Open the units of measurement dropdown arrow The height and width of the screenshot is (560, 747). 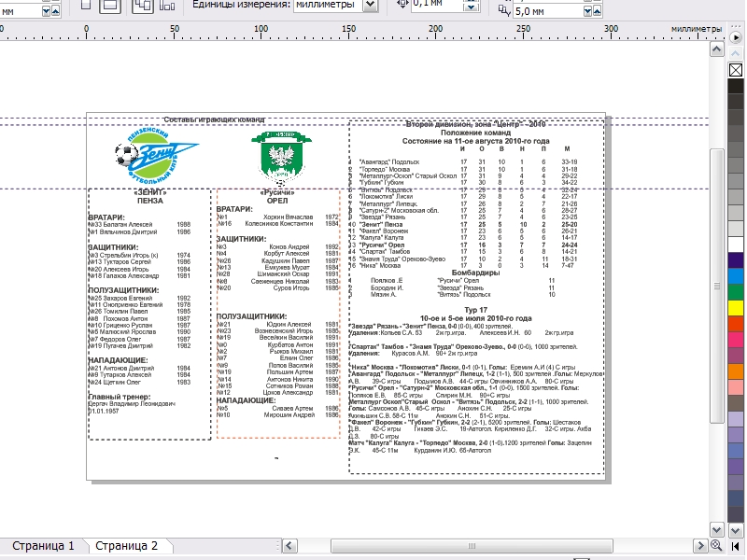371,6
